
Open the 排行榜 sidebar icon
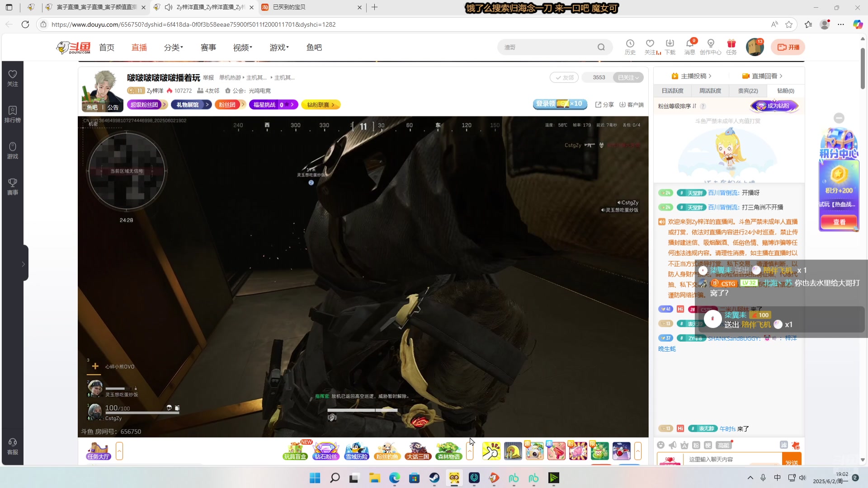[x=13, y=114]
